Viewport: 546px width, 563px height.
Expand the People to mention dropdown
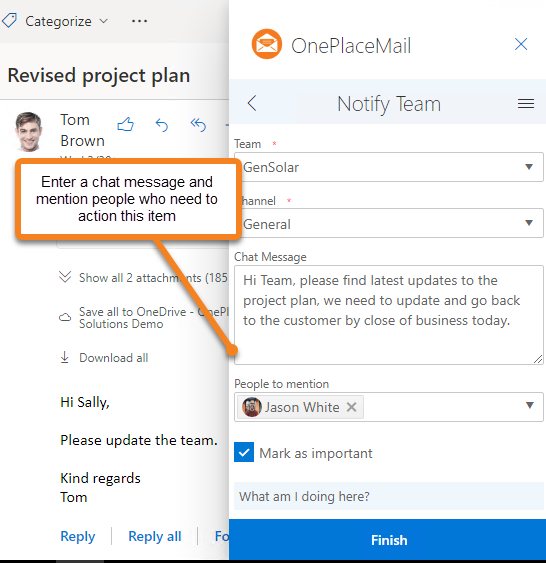[529, 406]
